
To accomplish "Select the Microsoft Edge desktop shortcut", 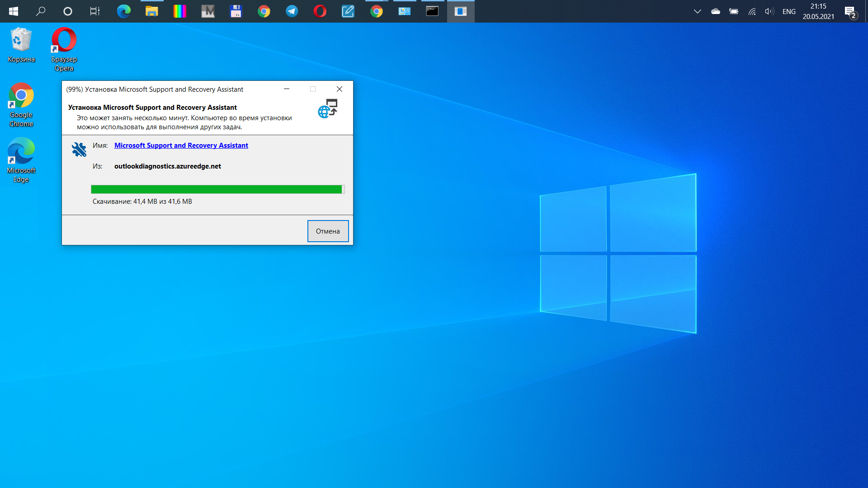I will point(21,160).
